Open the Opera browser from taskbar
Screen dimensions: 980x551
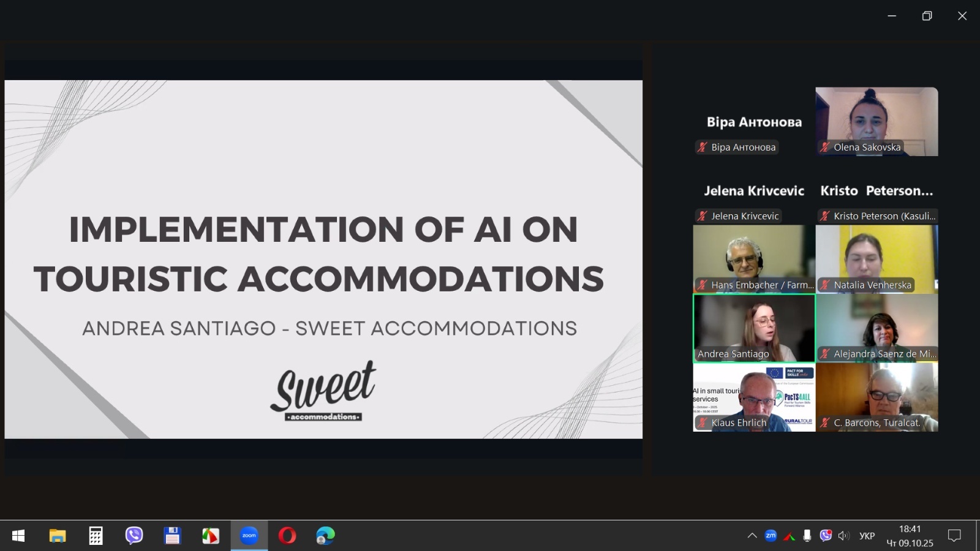tap(287, 536)
